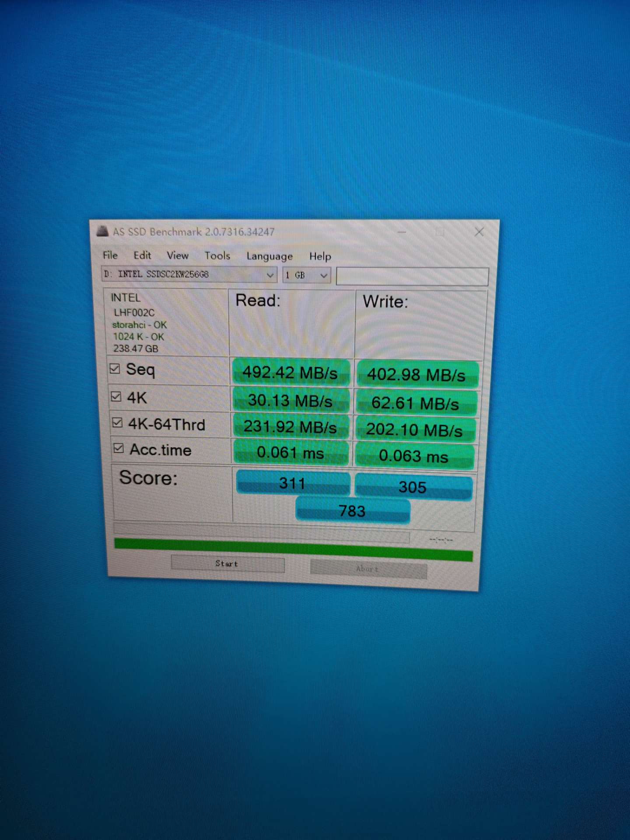630x840 pixels.
Task: Open the Edit menu
Action: pos(142,255)
